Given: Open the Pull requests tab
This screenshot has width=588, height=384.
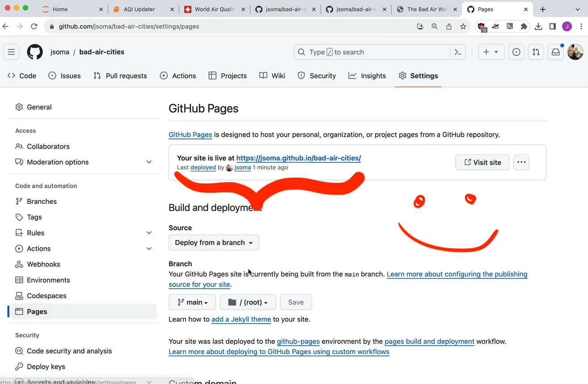Looking at the screenshot, I should point(120,76).
